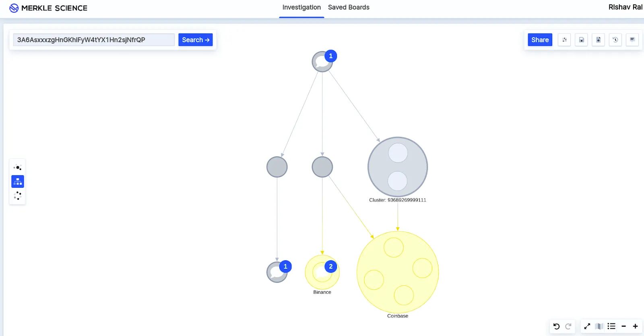Select the center gray middle-row node
Screen dimensions: 644x336
pos(322,167)
